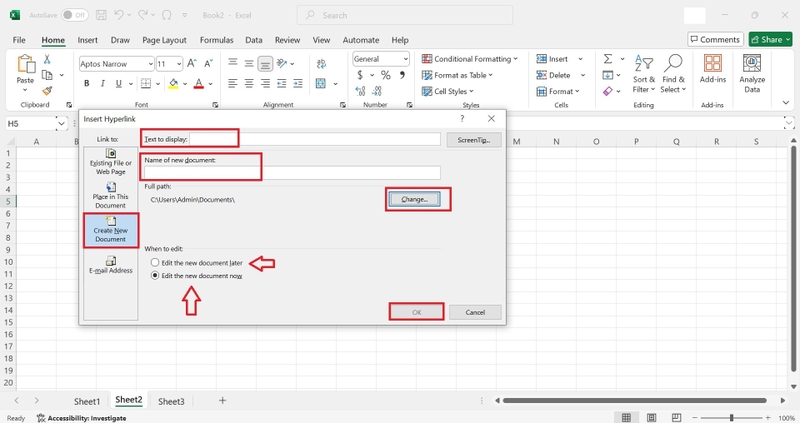The width and height of the screenshot is (800, 423).
Task: Click the Search box in title bar
Action: (405, 15)
